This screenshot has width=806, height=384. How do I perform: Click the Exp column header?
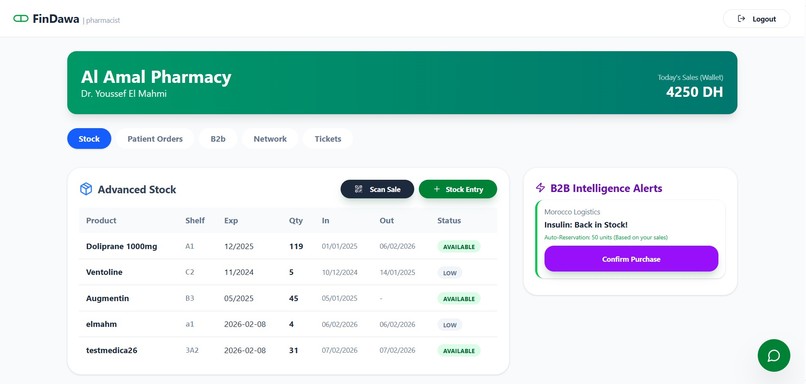[x=231, y=221]
